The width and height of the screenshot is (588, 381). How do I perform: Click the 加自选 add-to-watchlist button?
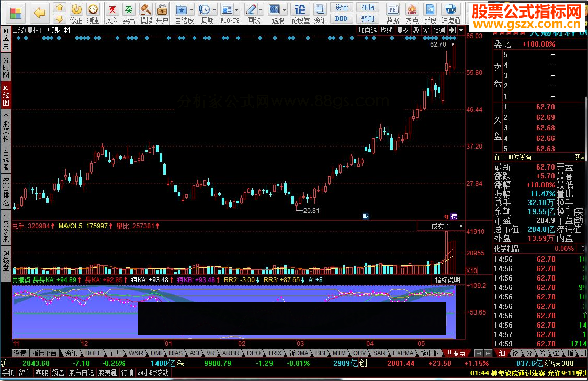pos(367,30)
